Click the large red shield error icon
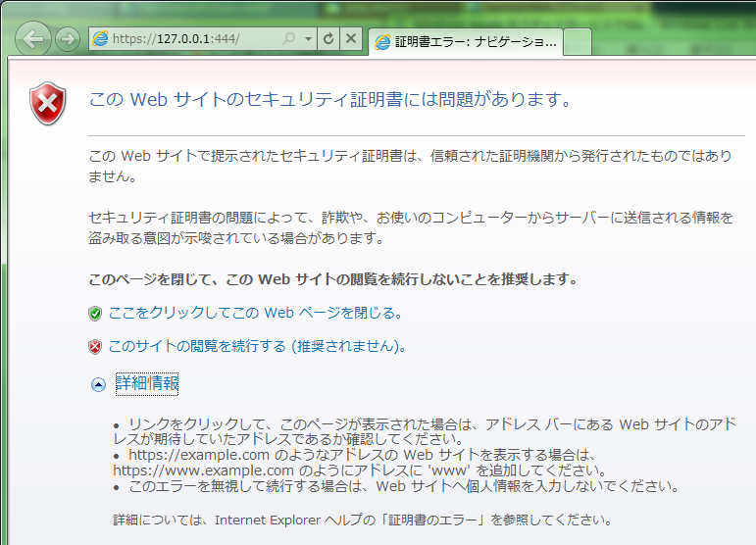Image resolution: width=756 pixels, height=545 pixels. (48, 104)
